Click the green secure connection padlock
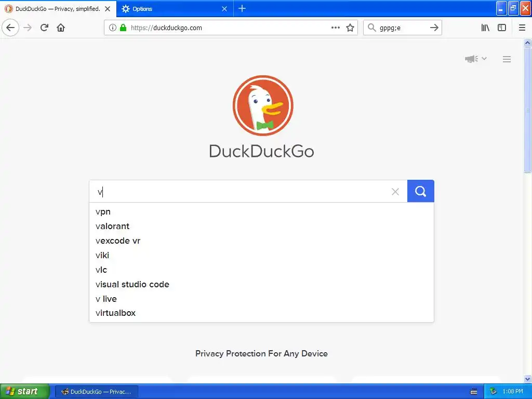The width and height of the screenshot is (532, 399). click(123, 28)
